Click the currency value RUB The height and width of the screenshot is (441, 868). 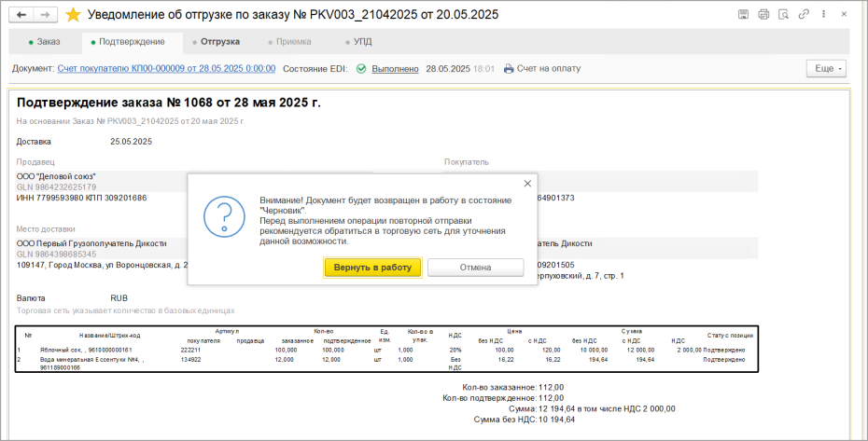(119, 298)
